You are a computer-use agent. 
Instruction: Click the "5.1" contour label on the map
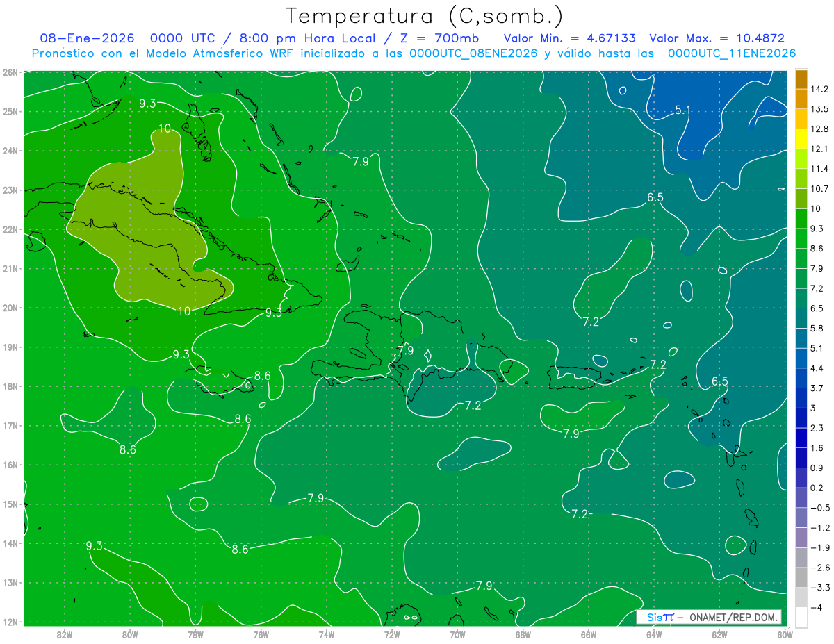pyautogui.click(x=683, y=110)
